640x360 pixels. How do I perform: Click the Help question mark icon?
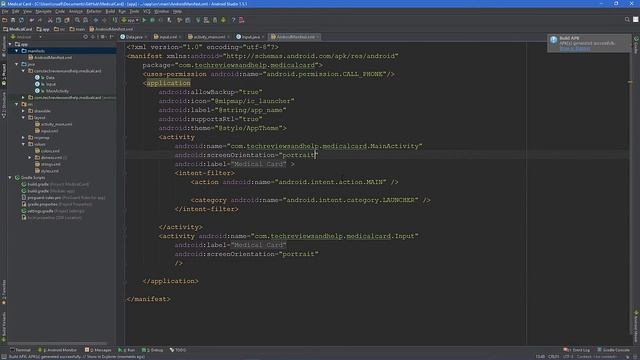coord(233,20)
